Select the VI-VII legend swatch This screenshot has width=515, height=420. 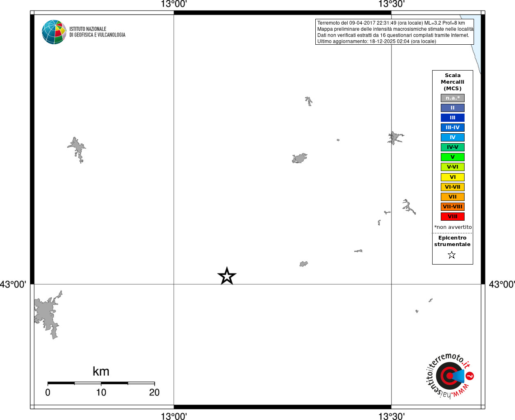(x=453, y=187)
